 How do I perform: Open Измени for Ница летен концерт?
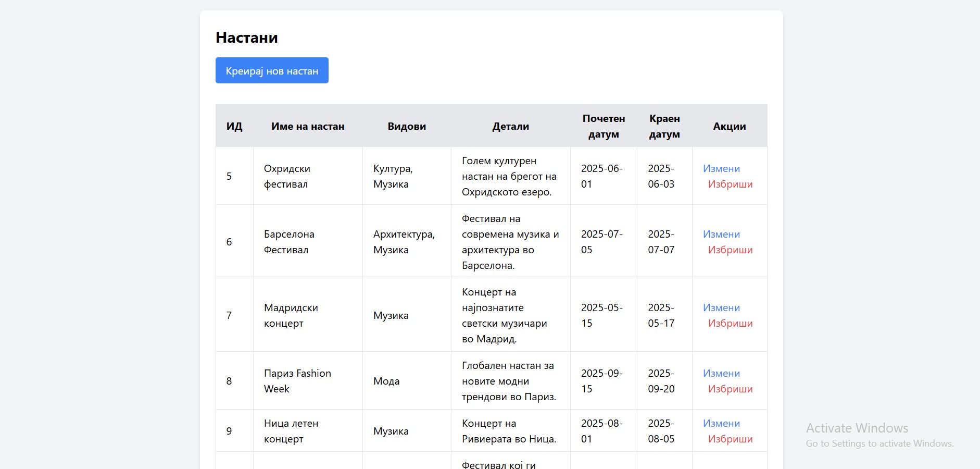click(721, 423)
